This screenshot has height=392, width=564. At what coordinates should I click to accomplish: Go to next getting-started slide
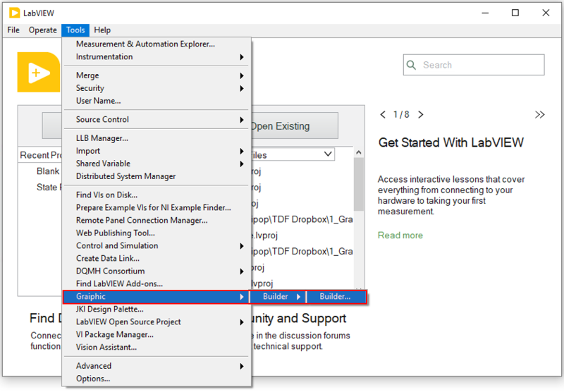click(420, 115)
